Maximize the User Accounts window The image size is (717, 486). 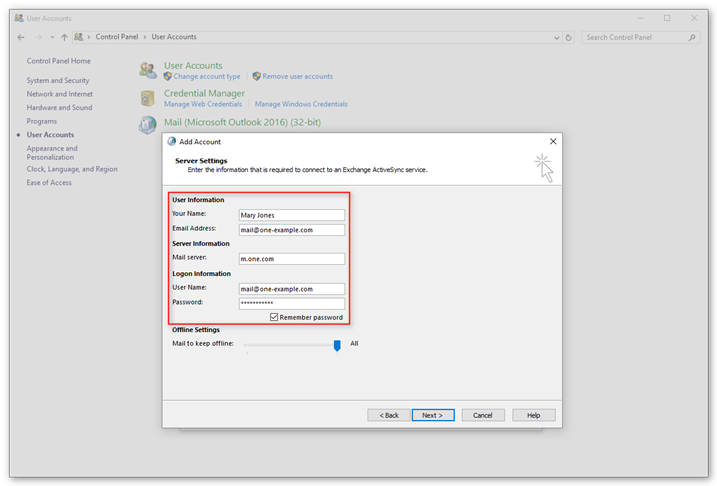(x=667, y=18)
